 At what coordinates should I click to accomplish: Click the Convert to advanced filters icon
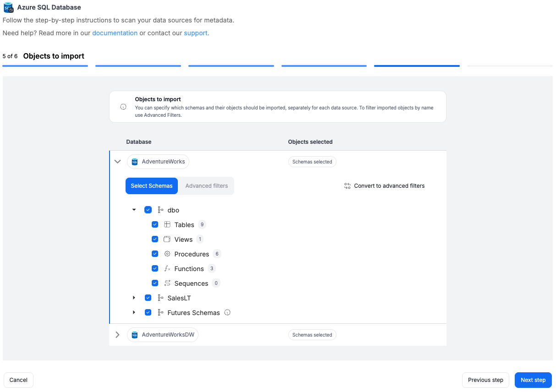[347, 186]
